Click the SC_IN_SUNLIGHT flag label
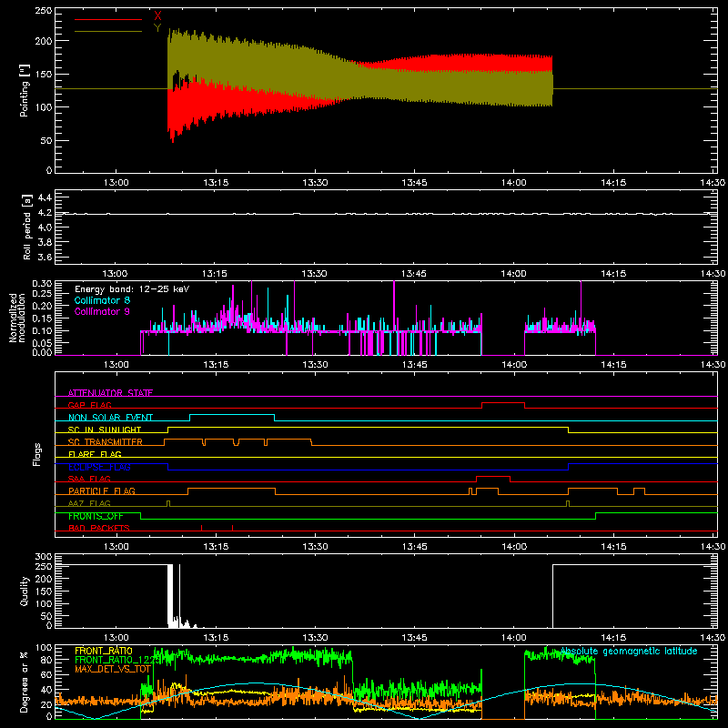Image resolution: width=728 pixels, height=728 pixels. (105, 430)
